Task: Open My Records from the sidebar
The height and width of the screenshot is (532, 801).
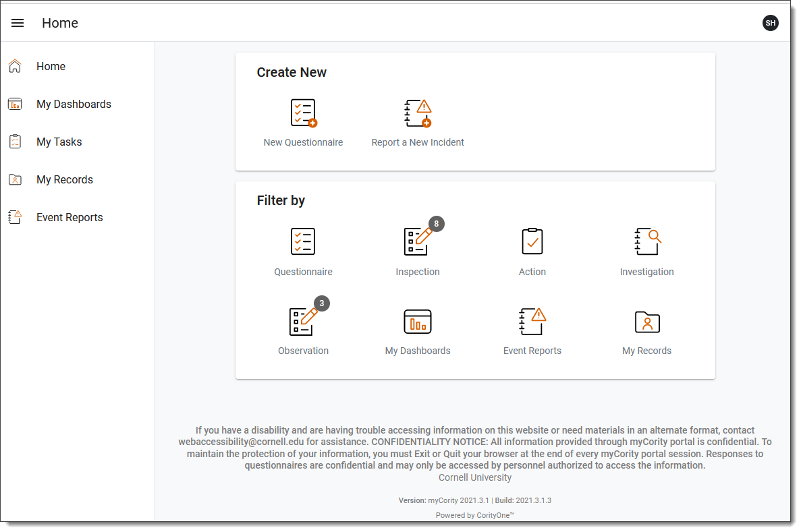Action: [64, 179]
